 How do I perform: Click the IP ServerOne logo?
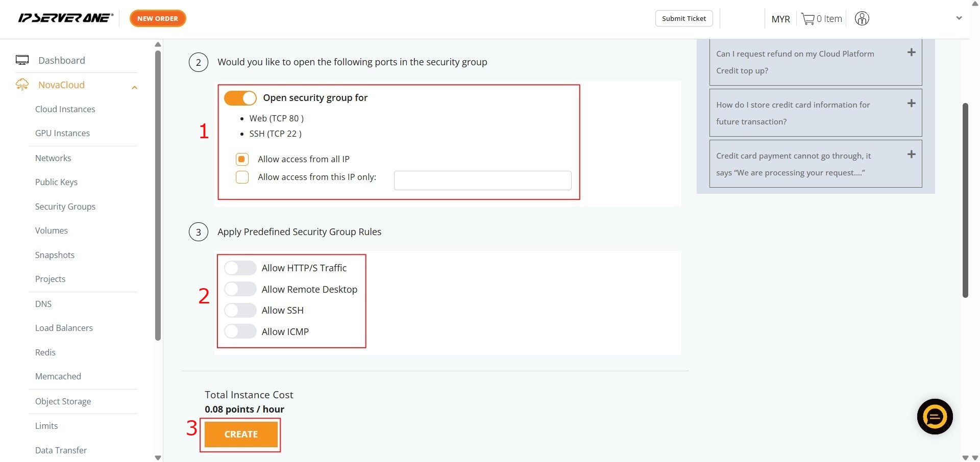pyautogui.click(x=65, y=18)
